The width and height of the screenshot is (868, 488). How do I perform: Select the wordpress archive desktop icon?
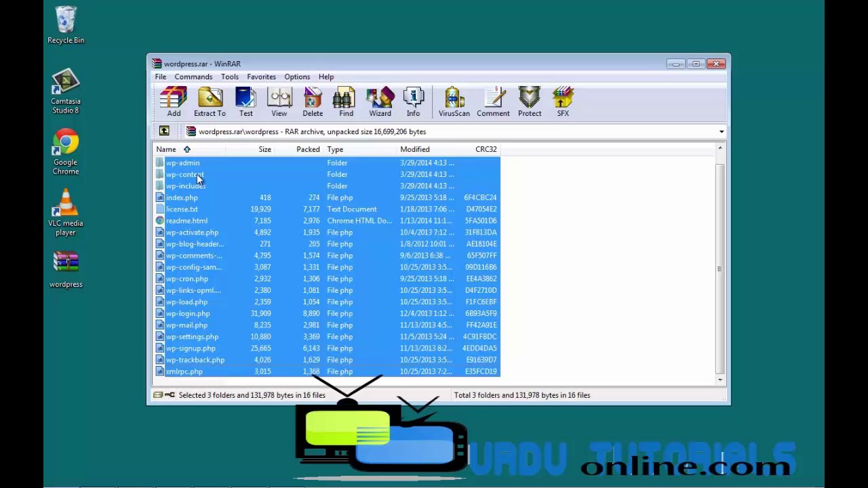coord(66,270)
